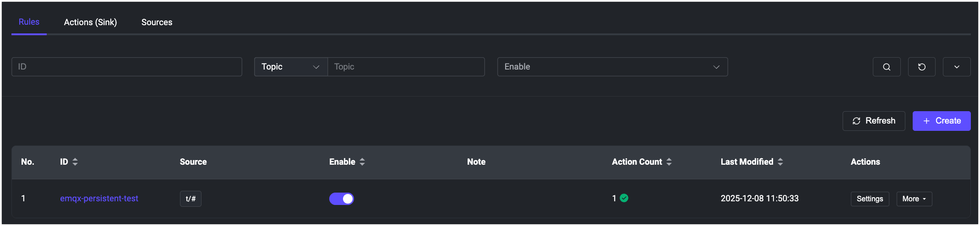Image resolution: width=980 pixels, height=226 pixels.
Task: Open the emqx-persistent-test rule link
Action: click(x=99, y=199)
